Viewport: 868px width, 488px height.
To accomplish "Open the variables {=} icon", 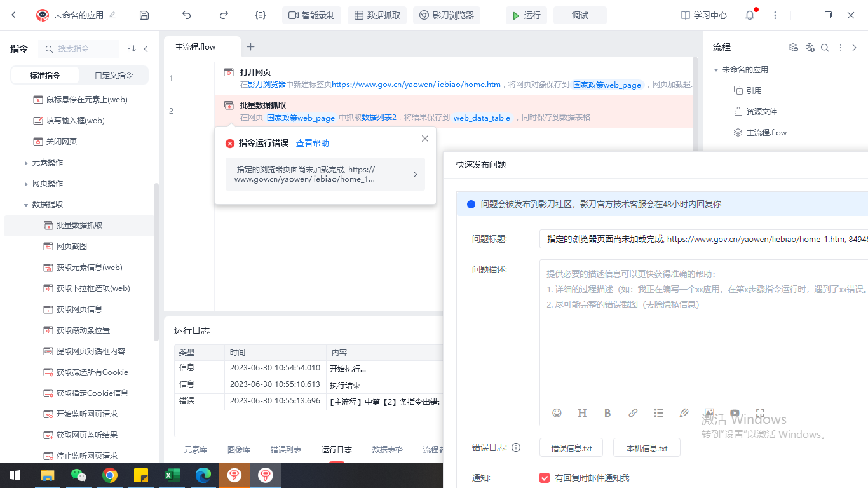I will click(260, 15).
